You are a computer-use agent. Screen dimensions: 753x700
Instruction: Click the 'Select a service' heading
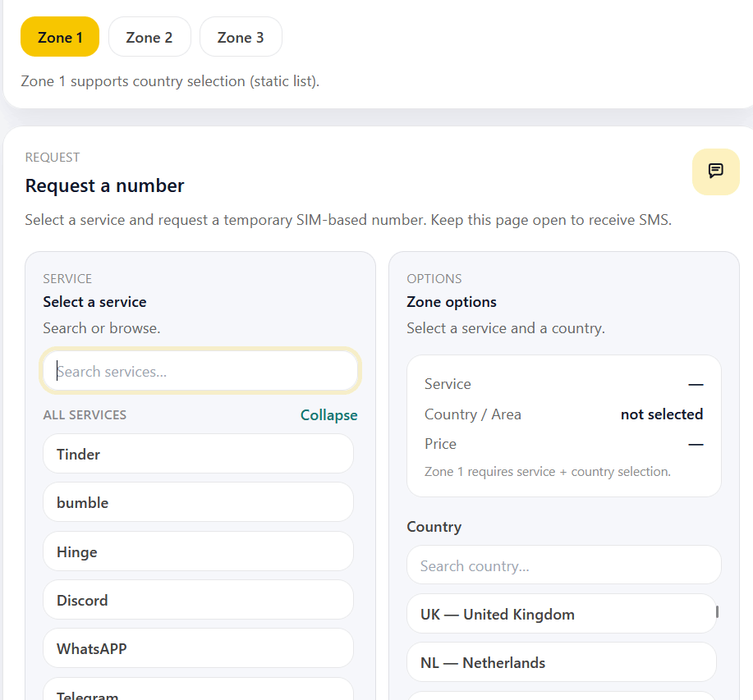94,302
